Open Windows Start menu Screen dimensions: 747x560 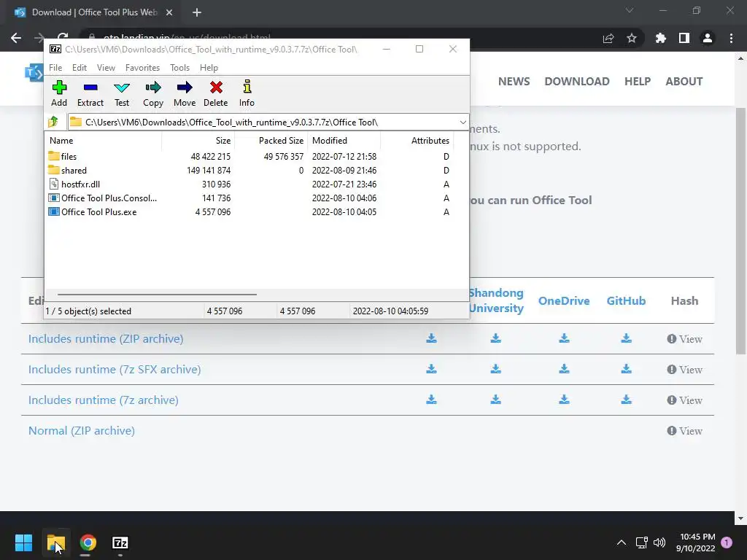pos(23,542)
